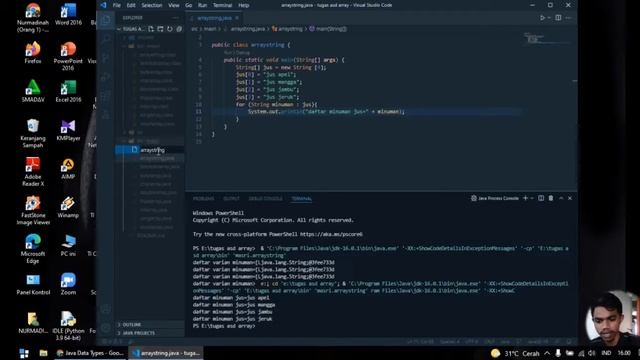The image size is (640, 360).
Task: Open the Run menu
Action: pos(202,5)
